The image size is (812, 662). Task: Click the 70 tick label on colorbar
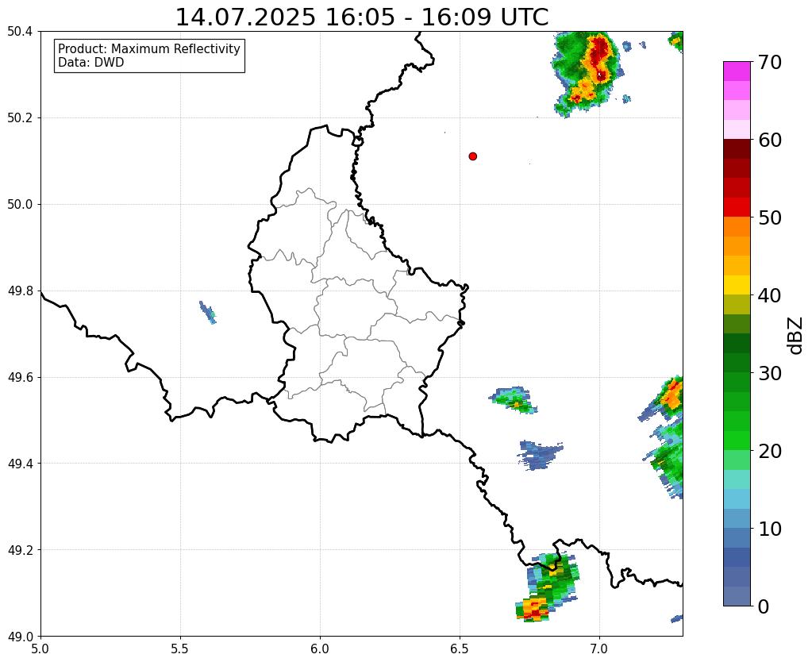tap(770, 62)
